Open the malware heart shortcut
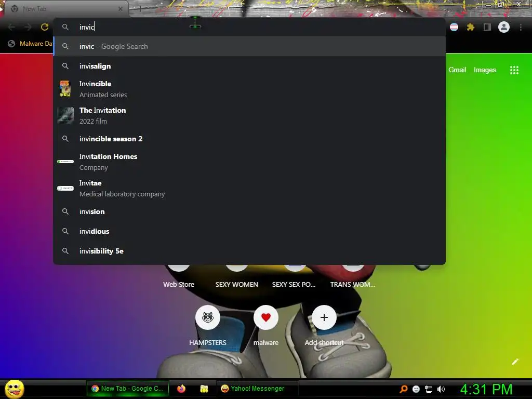The width and height of the screenshot is (532, 399). [x=266, y=317]
